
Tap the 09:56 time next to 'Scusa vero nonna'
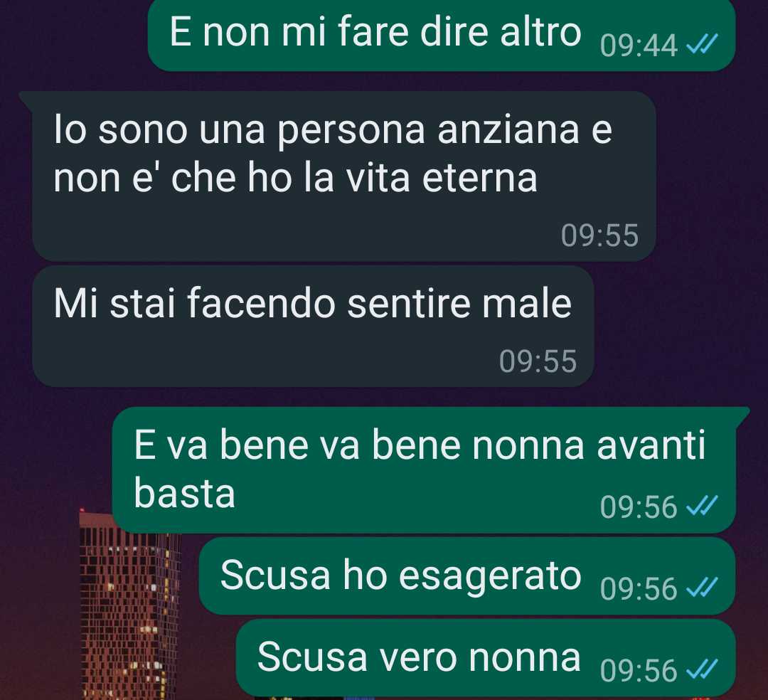pyautogui.click(x=639, y=671)
